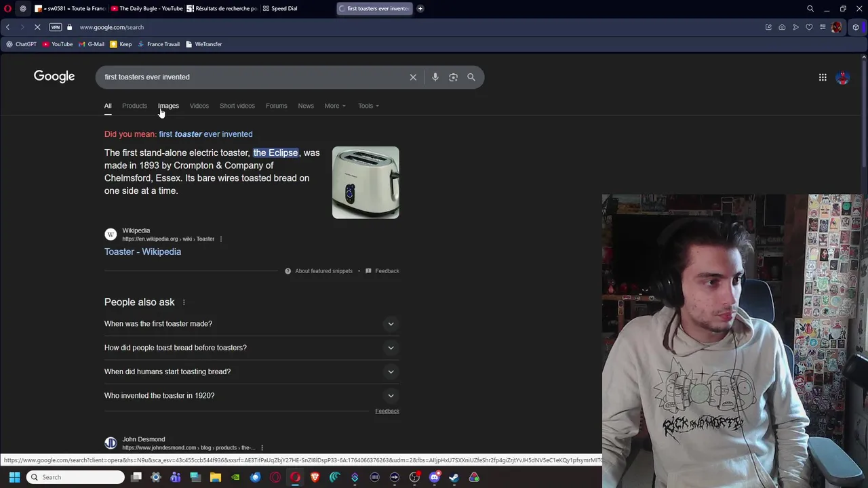868x488 pixels.
Task: Send Feedback below People also ask
Action: pos(387,411)
